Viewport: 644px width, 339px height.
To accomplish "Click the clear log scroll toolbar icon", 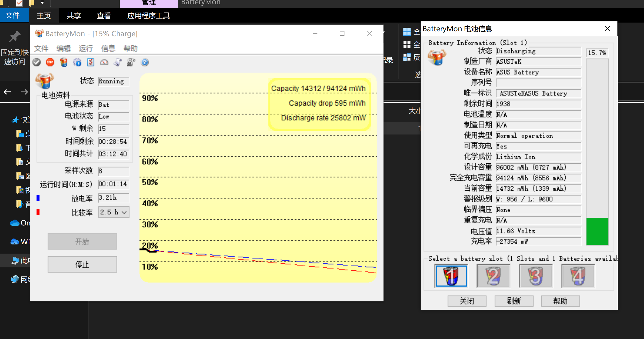I will 131,62.
